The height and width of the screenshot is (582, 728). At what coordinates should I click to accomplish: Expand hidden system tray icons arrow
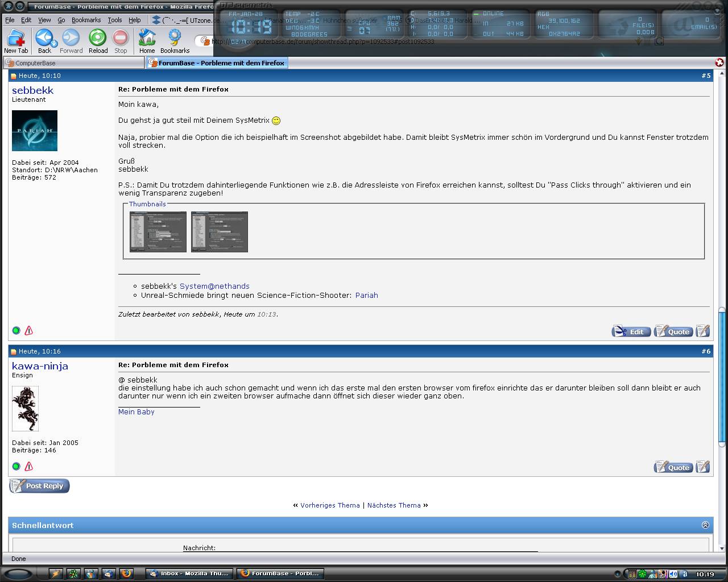click(x=618, y=574)
